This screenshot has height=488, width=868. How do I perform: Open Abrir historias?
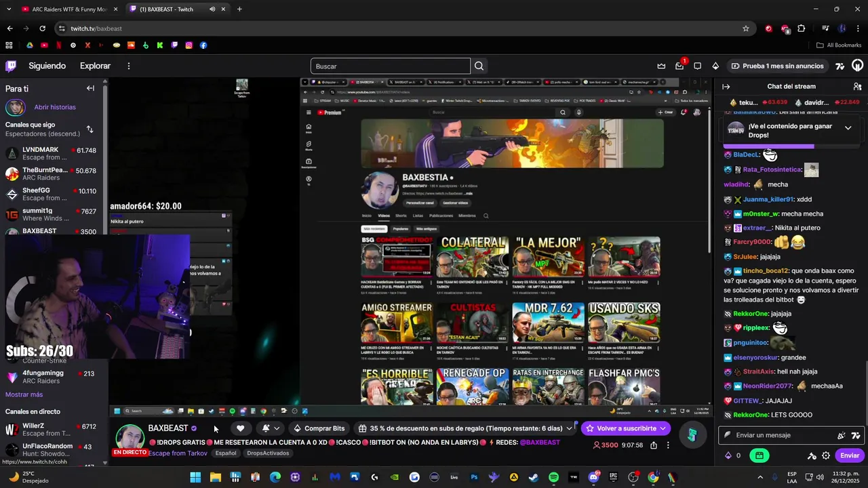(x=55, y=107)
